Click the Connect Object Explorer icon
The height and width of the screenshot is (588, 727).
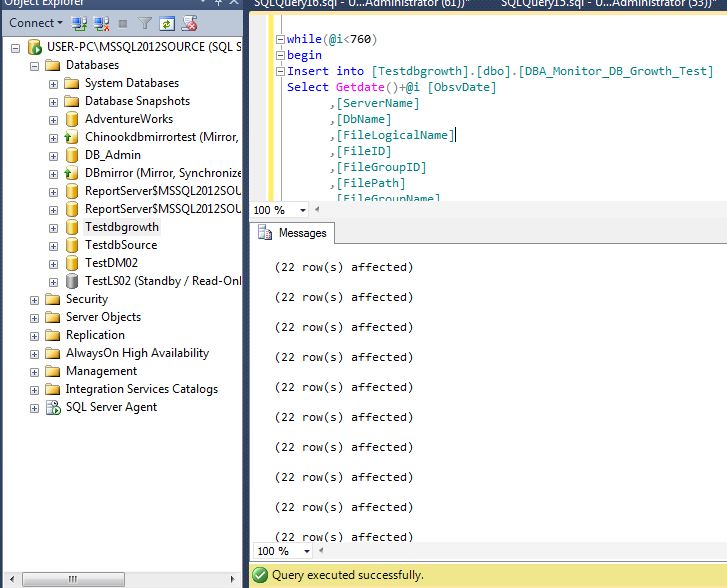(79, 23)
